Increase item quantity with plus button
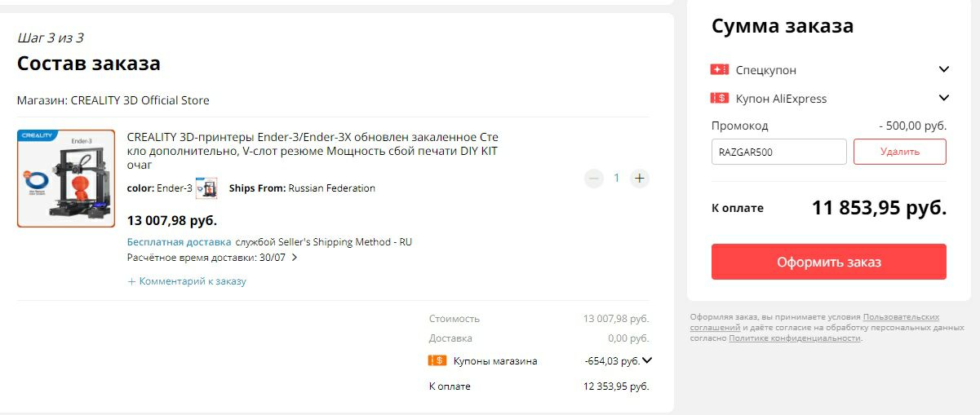Screen dimensions: 980x415 click(640, 178)
